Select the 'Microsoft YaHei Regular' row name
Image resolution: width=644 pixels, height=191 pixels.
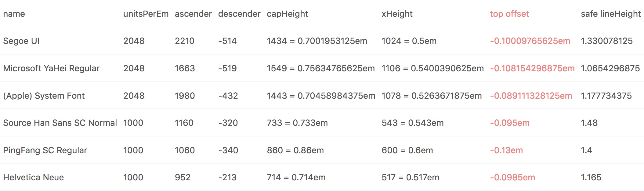[x=51, y=68]
